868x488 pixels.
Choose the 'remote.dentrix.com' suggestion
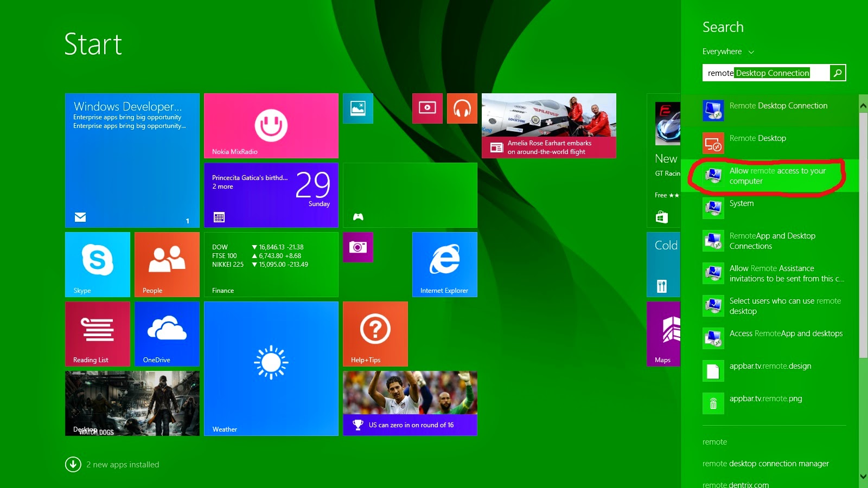point(736,484)
